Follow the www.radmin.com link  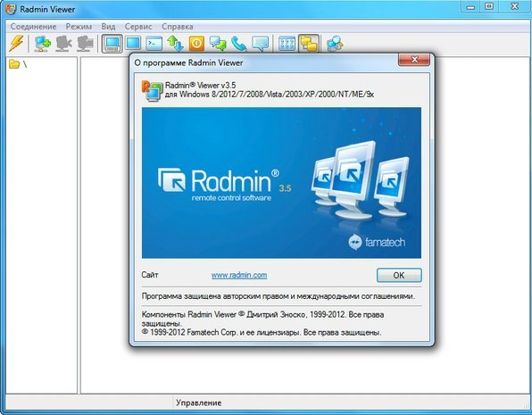[239, 275]
